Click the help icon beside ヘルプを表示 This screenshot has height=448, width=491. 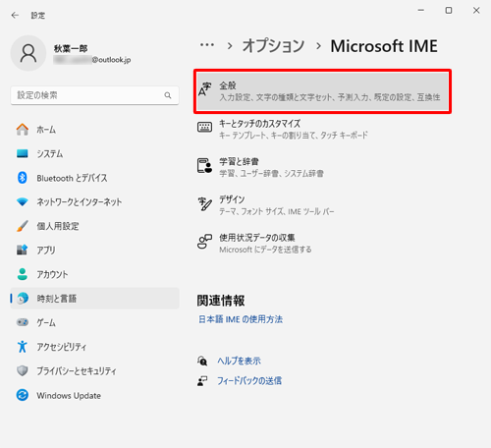pyautogui.click(x=202, y=361)
